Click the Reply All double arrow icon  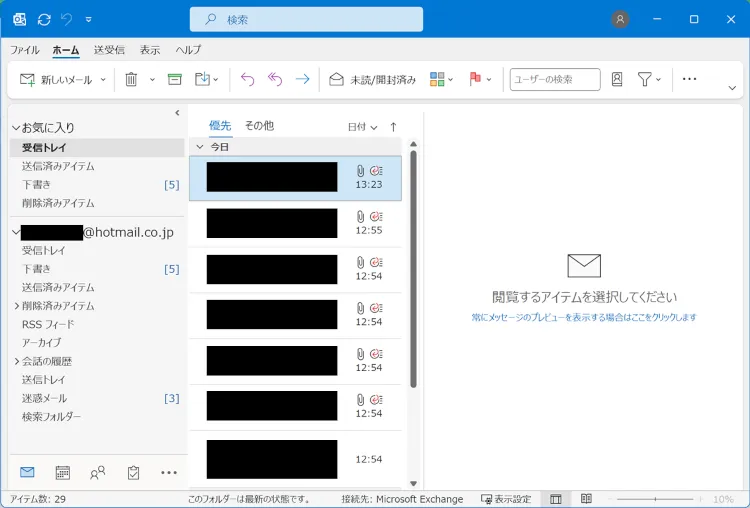pos(275,79)
